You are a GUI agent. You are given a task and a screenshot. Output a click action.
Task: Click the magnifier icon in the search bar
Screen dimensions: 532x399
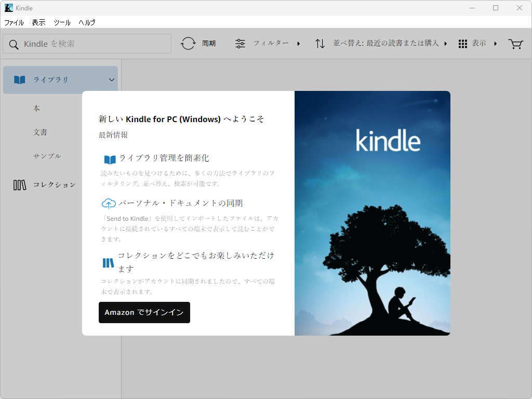point(13,44)
